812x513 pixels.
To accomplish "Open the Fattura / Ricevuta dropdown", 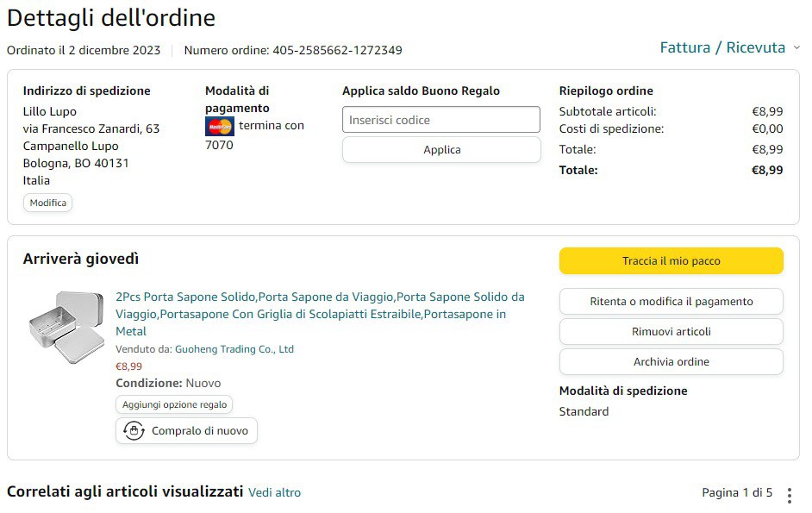I will 722,47.
